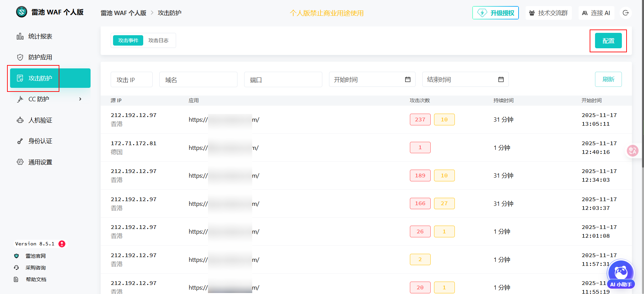This screenshot has width=644, height=294.
Task: Click the 技术交流群 button
Action: coord(548,13)
